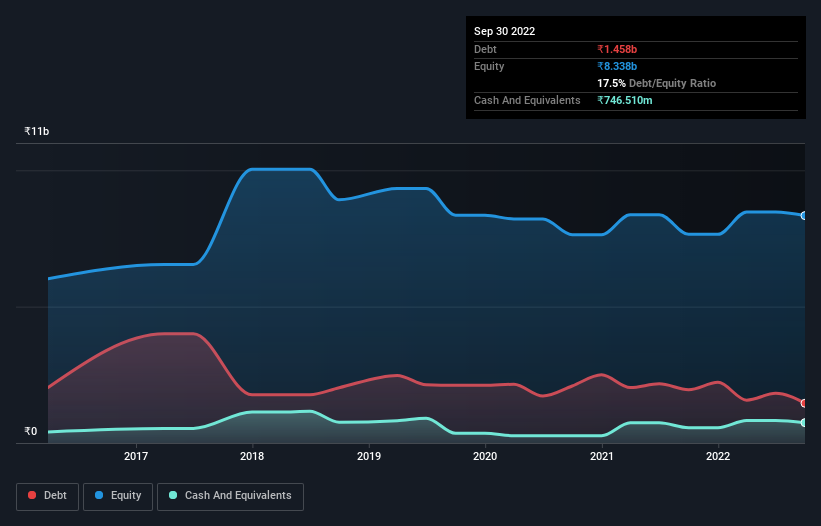Click the Cash And Equivalents tooltip label
The image size is (821, 526).
[527, 100]
